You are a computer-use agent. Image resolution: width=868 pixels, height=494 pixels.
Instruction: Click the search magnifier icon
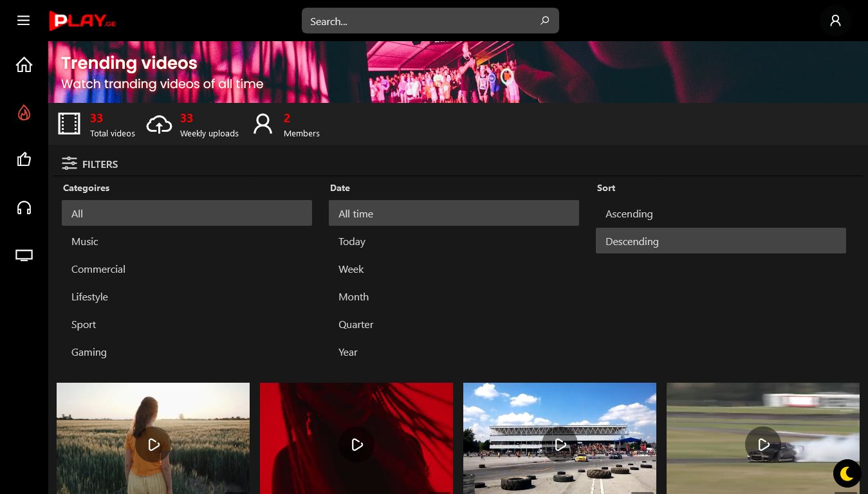point(544,21)
